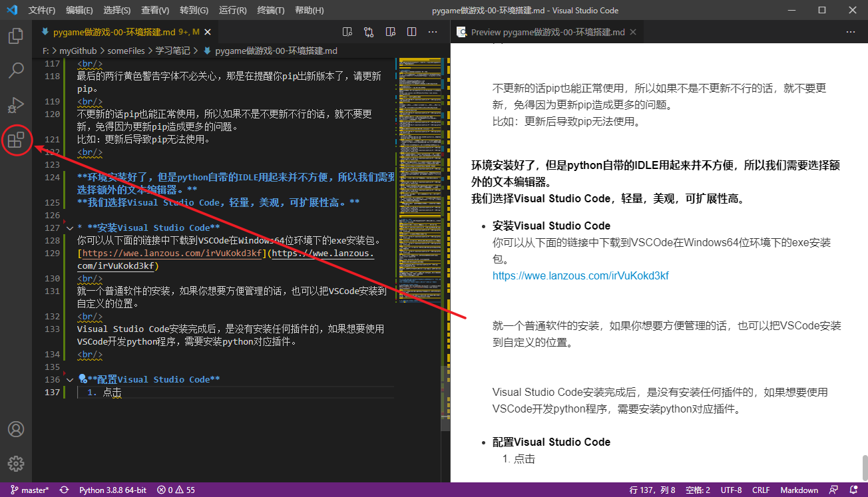
Task: Open the Extensions view icon
Action: [16, 140]
